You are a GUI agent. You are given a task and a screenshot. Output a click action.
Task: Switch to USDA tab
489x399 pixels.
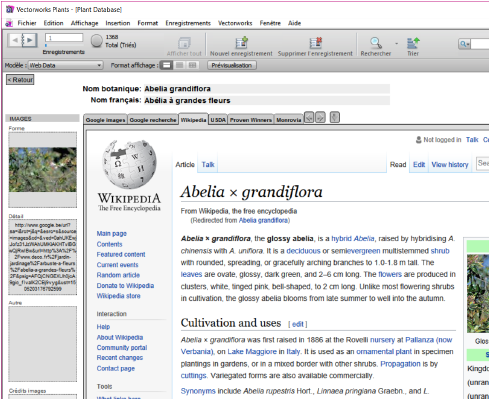point(218,120)
